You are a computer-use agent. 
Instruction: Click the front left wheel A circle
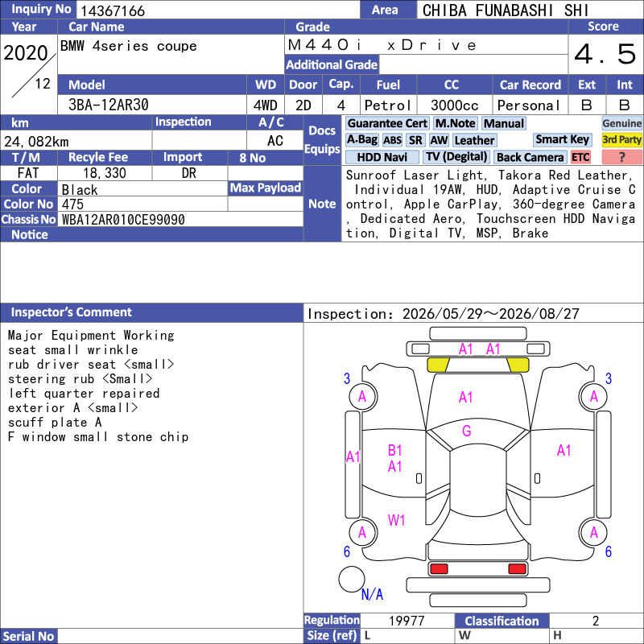(363, 397)
